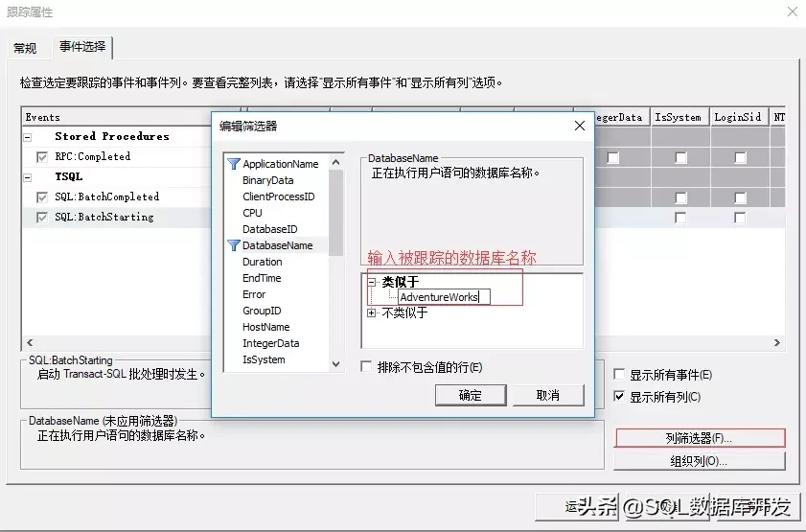Select IsSystem in the filter column list

coord(264,359)
